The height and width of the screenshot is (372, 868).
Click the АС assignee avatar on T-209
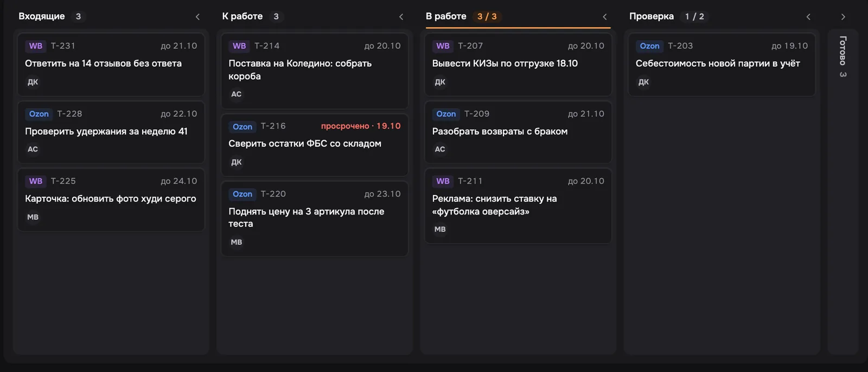click(x=440, y=149)
